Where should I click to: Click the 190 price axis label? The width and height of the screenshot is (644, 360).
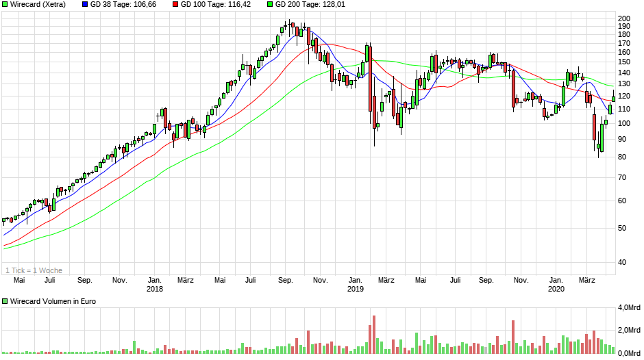(x=624, y=26)
